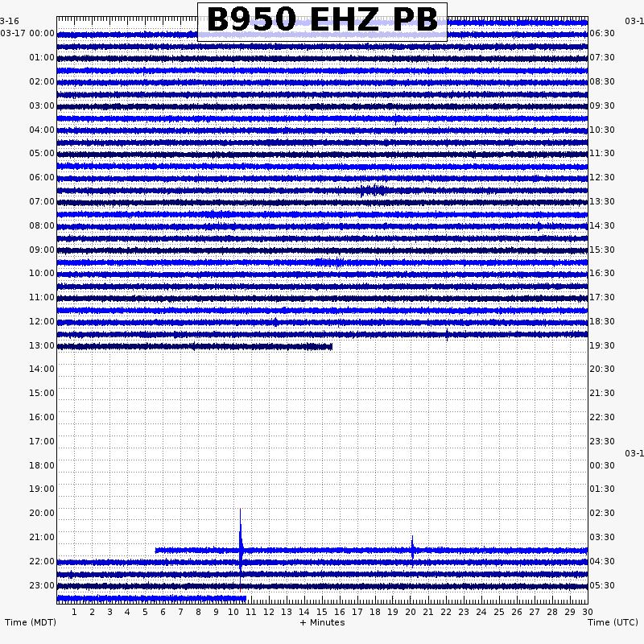
Task: Pick the 07:30 UTC time label
Action: [x=602, y=57]
